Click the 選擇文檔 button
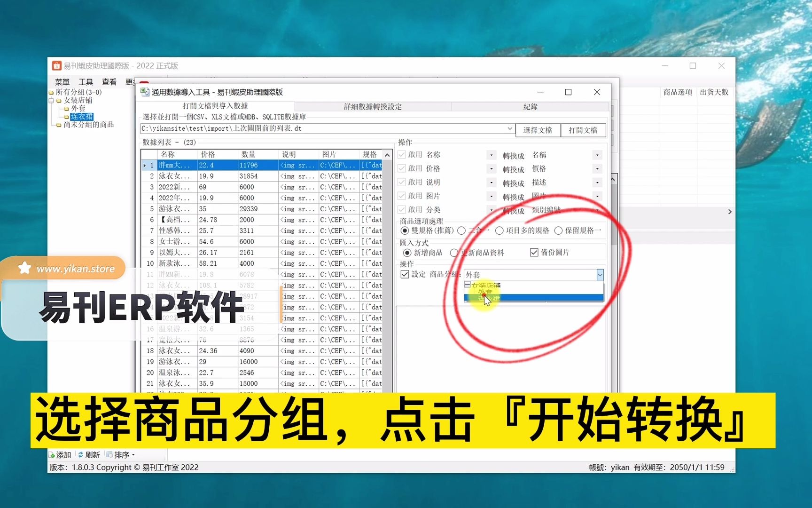The height and width of the screenshot is (508, 812). click(x=538, y=130)
